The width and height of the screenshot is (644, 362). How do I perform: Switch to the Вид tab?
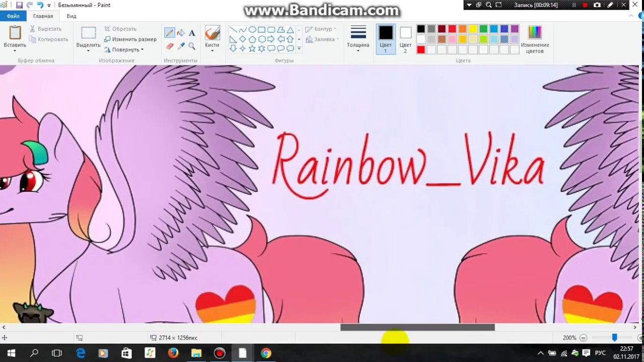pyautogui.click(x=71, y=16)
